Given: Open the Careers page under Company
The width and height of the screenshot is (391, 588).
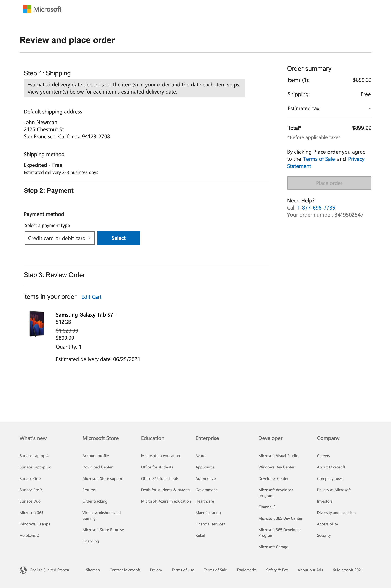Looking at the screenshot, I should point(323,455).
